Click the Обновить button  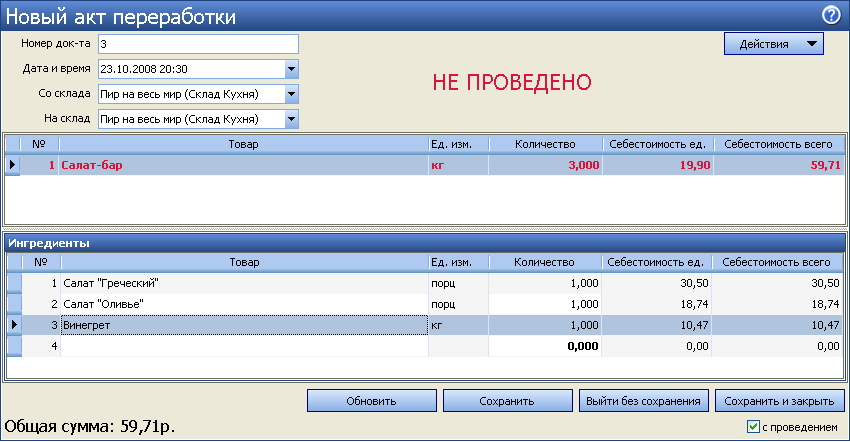click(372, 401)
